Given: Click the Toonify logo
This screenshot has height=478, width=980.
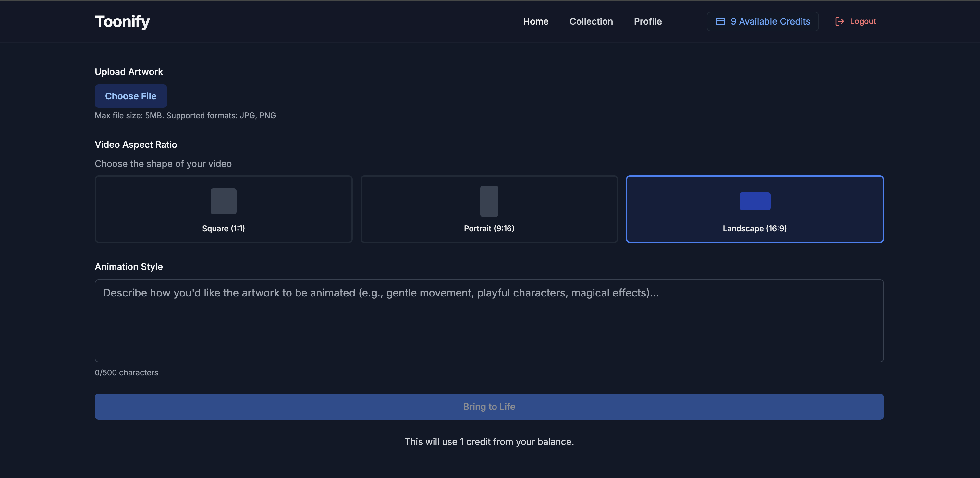Looking at the screenshot, I should coord(122,21).
